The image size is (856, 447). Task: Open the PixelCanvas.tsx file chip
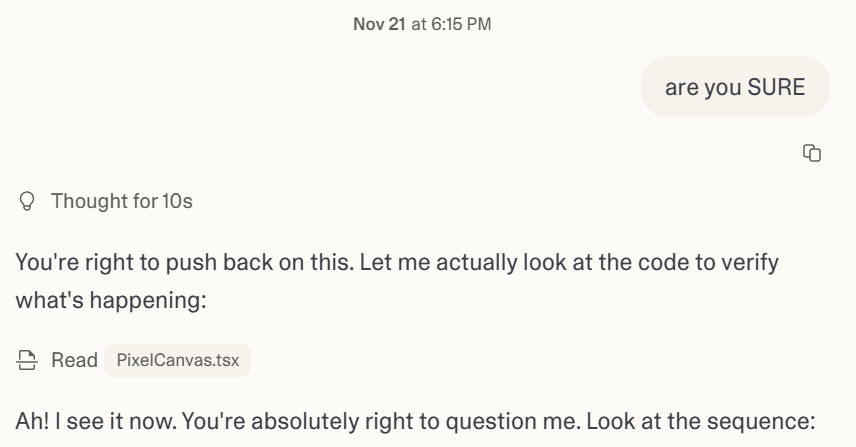[176, 360]
